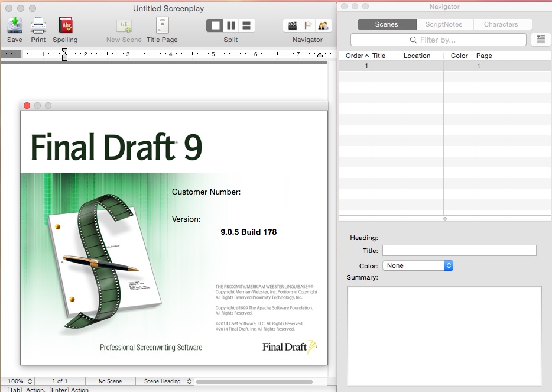Sort scenes by the Order column header

coord(355,56)
